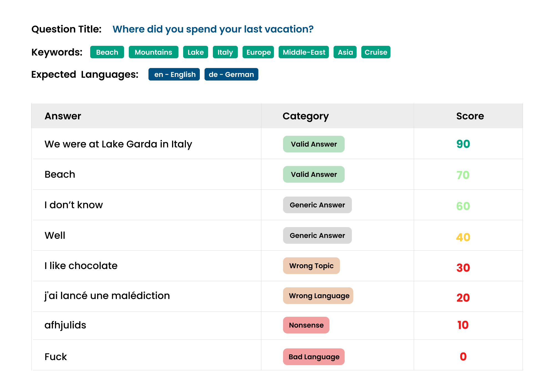Click the Lake keyword tag
This screenshot has height=392, width=555.
195,52
